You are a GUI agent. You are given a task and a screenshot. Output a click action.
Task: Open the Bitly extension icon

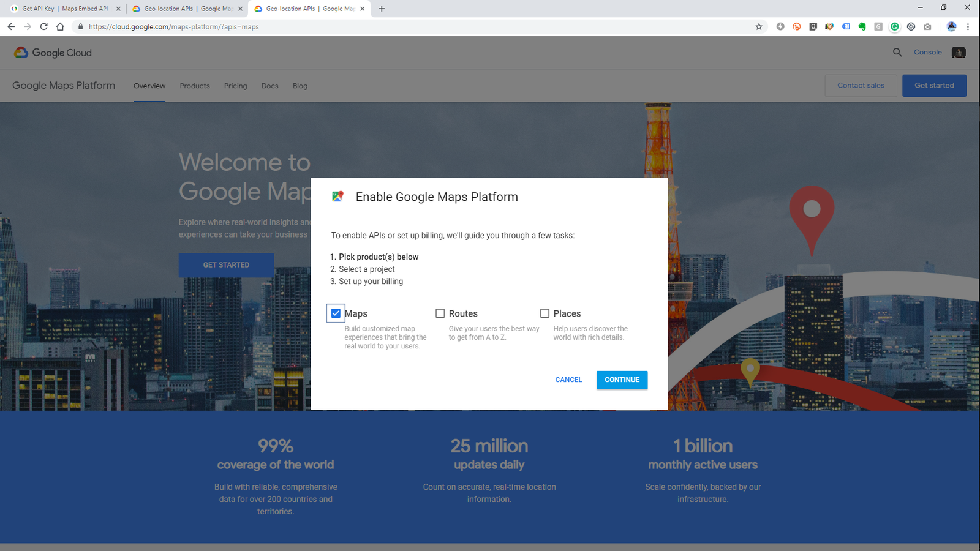(796, 26)
